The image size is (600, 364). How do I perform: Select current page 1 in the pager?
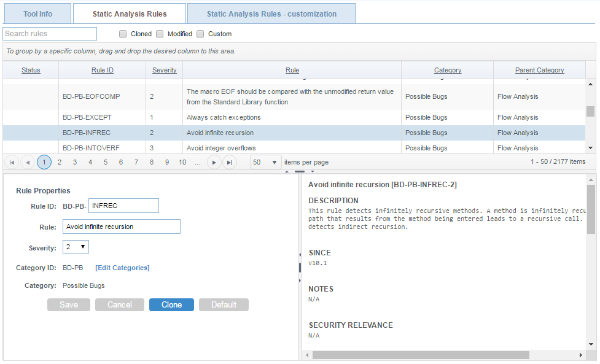click(44, 163)
